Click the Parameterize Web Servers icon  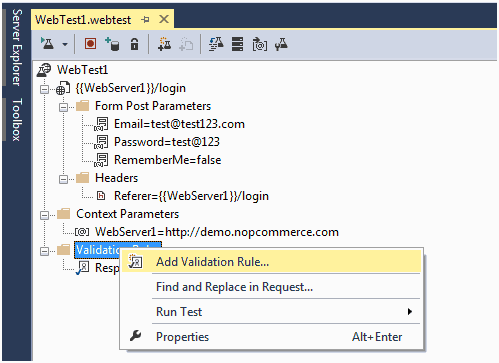216,44
